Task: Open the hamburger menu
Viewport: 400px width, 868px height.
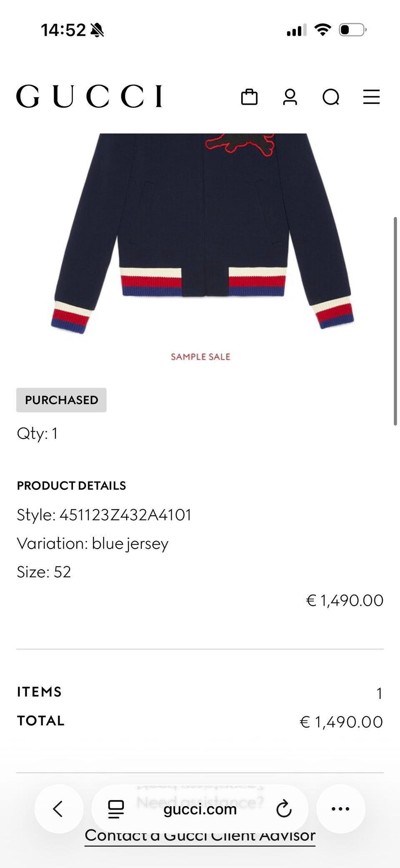Action: [371, 97]
